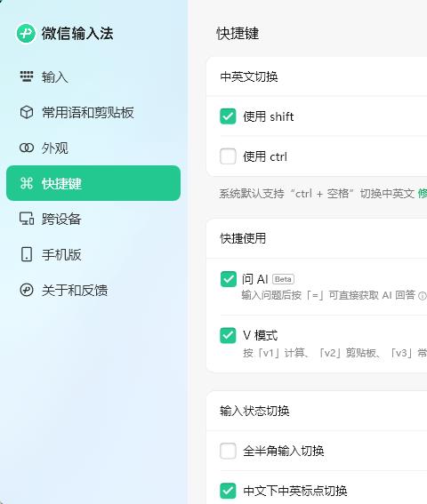Image resolution: width=427 pixels, height=504 pixels.
Task: Switch to 外观 appearance tab label
Action: pyautogui.click(x=54, y=148)
